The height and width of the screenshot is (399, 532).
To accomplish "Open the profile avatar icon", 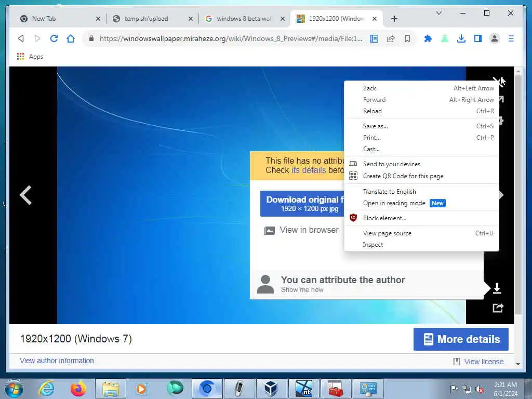I will pyautogui.click(x=495, y=38).
